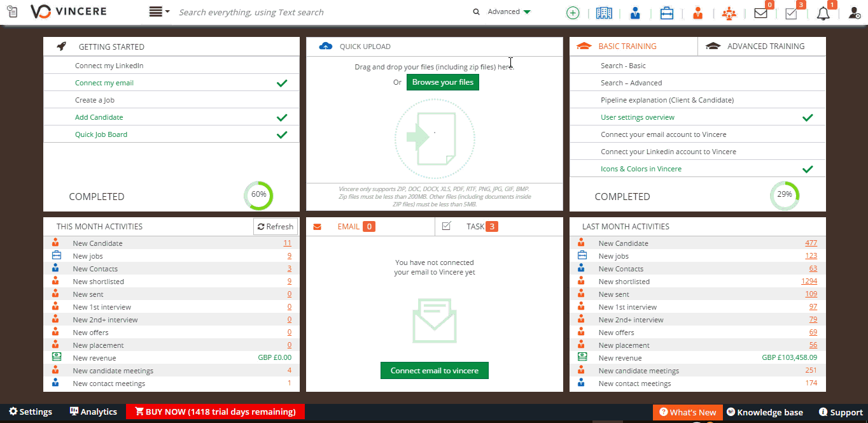Open Search - Basic training
Image resolution: width=868 pixels, height=423 pixels.
[623, 66]
